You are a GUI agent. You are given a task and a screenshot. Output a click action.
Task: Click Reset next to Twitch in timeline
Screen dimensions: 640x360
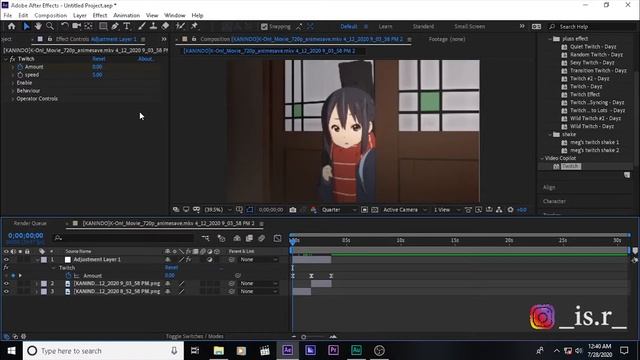171,268
